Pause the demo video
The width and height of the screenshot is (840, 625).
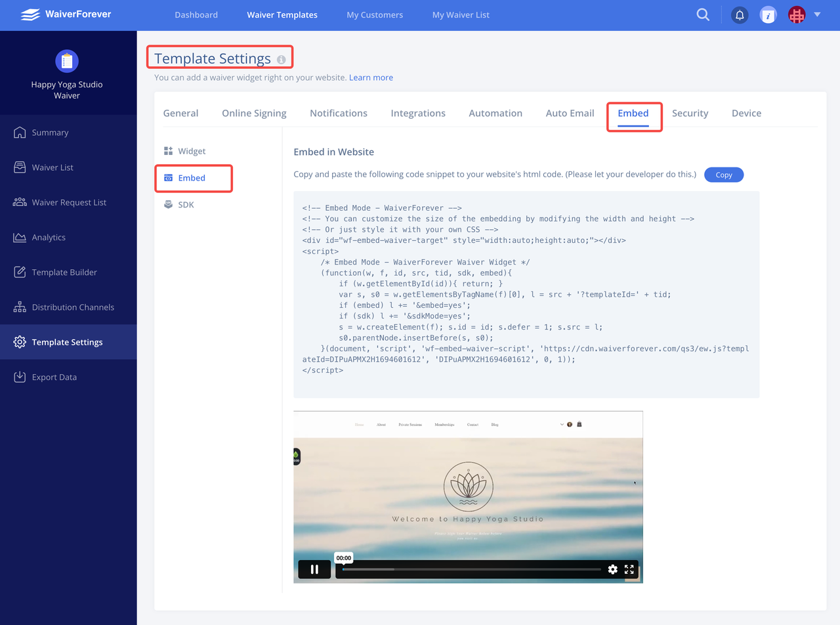tap(314, 569)
